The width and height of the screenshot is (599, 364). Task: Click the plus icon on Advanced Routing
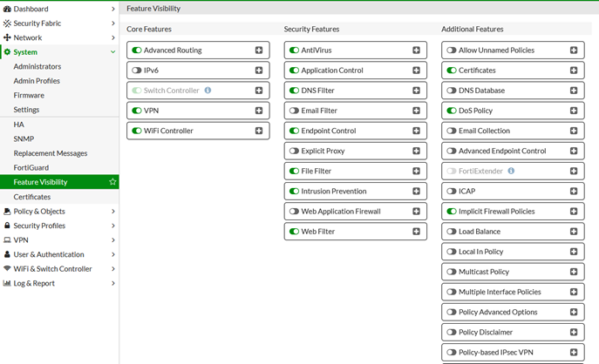259,51
